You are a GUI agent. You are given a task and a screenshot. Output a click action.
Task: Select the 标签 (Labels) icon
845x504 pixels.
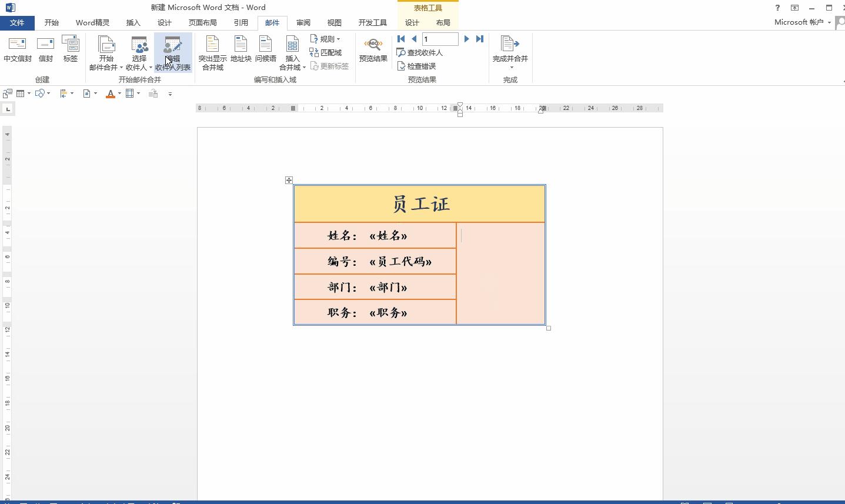[x=70, y=52]
